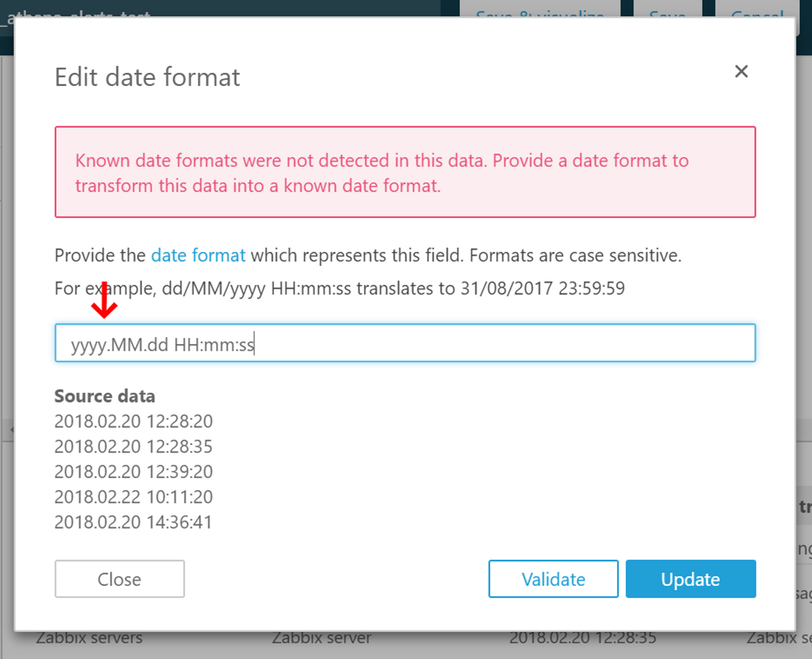Click the middle 'Zabbix server' background cell
Viewport: 812px width, 659px height.
(321, 639)
